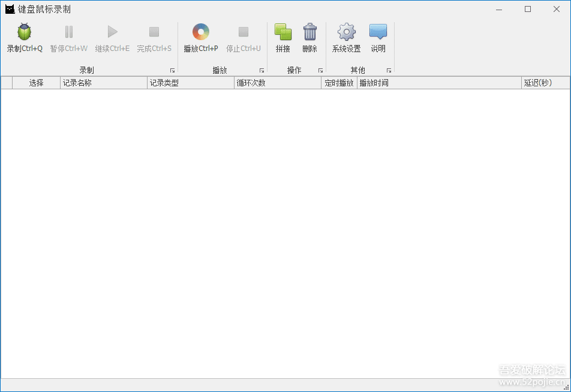Click the 定时播放 column header

(x=339, y=83)
